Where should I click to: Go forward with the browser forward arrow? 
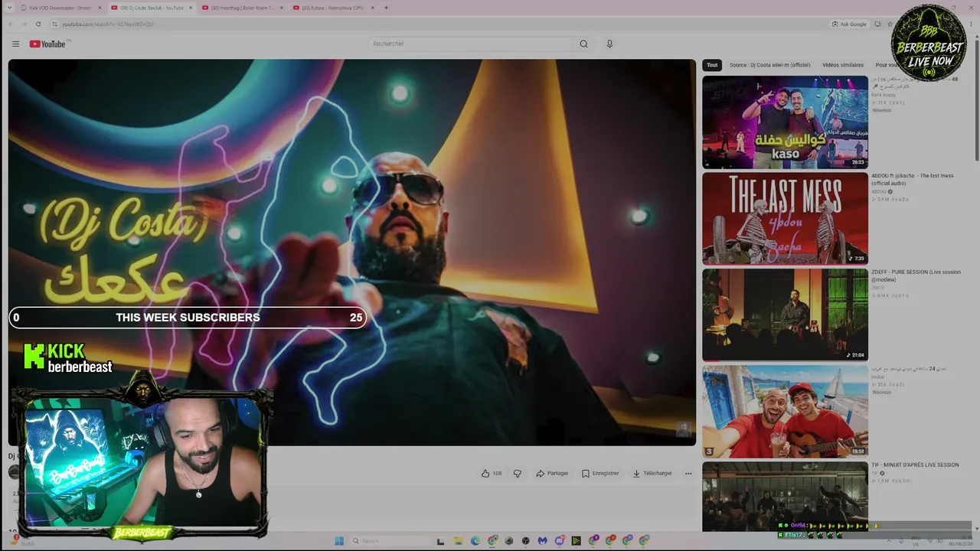pos(24,24)
